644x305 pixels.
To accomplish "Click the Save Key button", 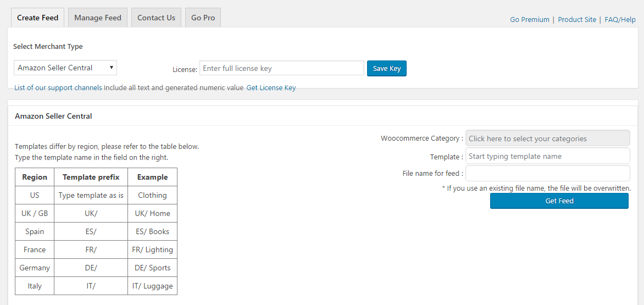I will pyautogui.click(x=386, y=68).
